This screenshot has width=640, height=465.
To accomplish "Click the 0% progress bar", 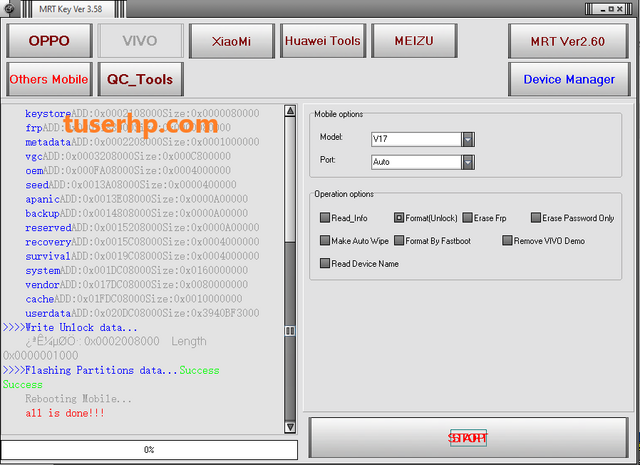I will (x=149, y=449).
